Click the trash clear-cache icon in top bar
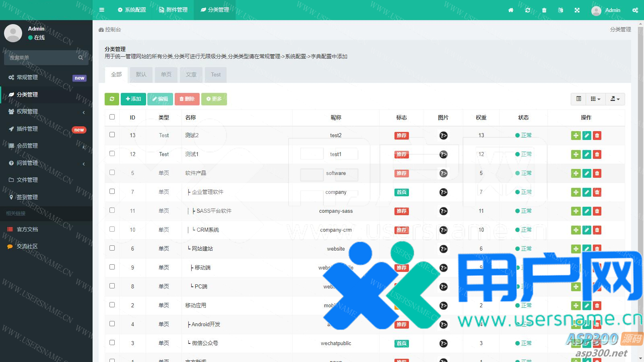The width and height of the screenshot is (644, 362). tap(544, 10)
